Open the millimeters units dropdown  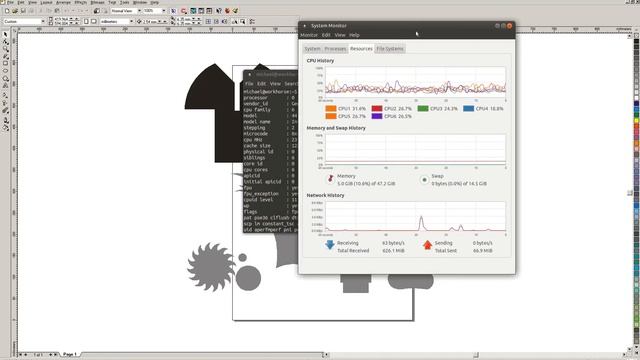click(x=131, y=21)
